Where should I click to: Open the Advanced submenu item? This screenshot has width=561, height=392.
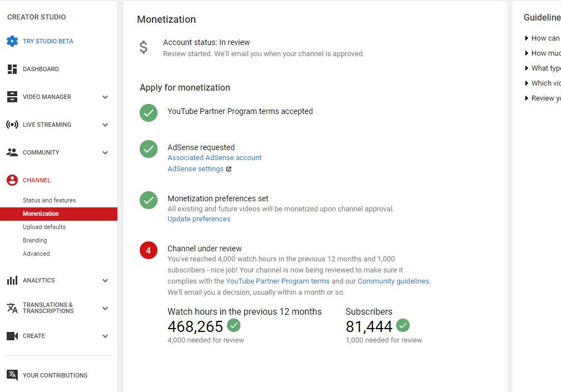click(x=36, y=254)
